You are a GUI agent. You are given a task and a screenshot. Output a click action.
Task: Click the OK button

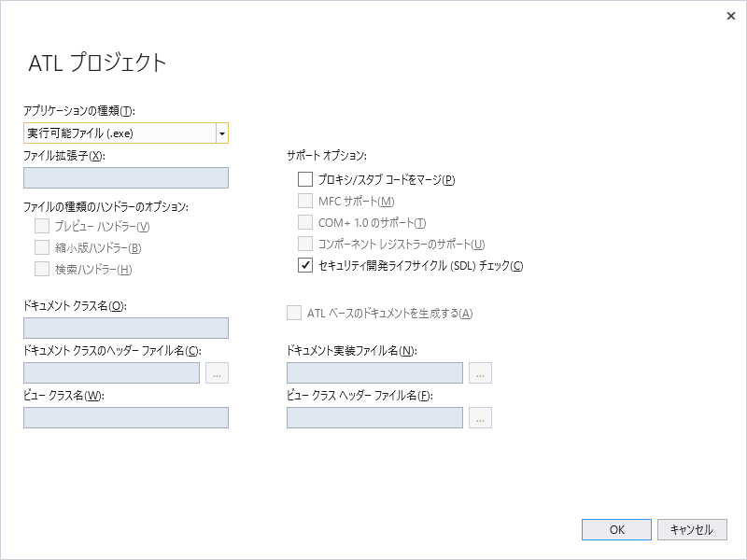tap(616, 529)
